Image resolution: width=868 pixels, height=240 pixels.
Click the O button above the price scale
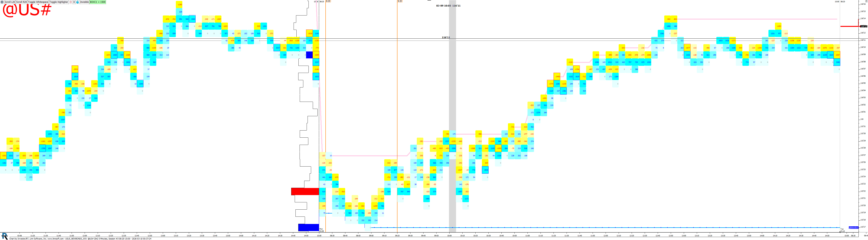coord(866,1)
